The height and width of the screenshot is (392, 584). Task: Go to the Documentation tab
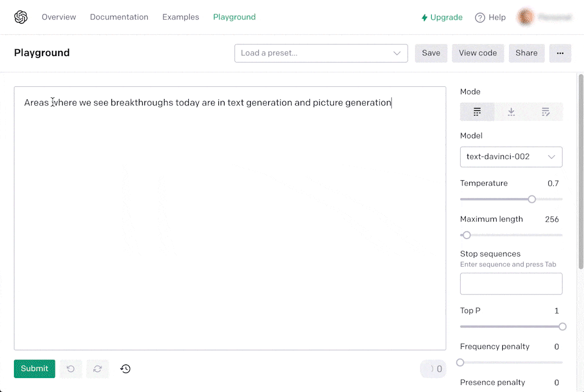point(119,17)
